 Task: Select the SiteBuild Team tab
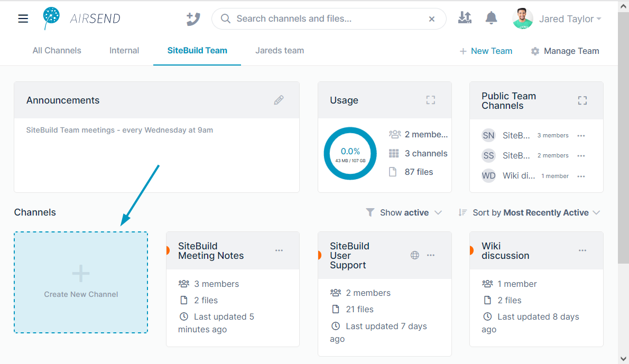197,51
